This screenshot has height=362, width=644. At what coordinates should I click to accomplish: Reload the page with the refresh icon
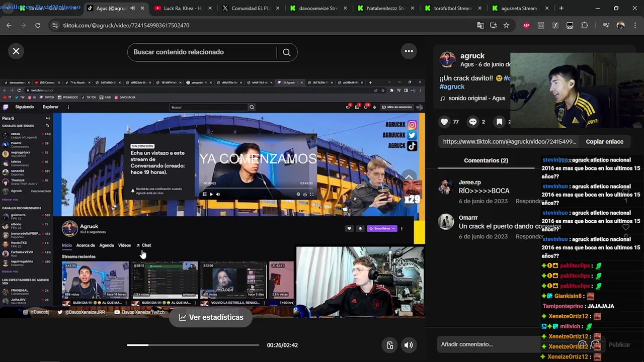click(x=38, y=25)
